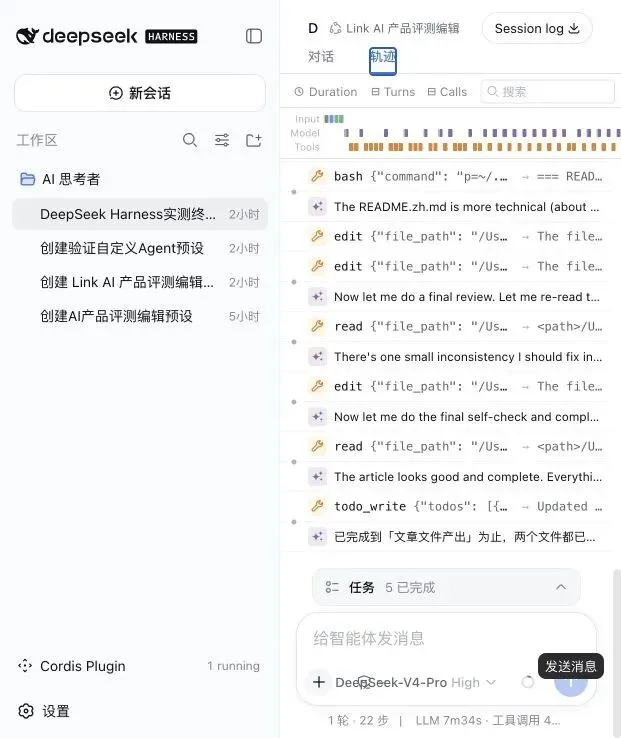Open 'Now let me do a final review' step
The width and height of the screenshot is (621, 738).
457,297
